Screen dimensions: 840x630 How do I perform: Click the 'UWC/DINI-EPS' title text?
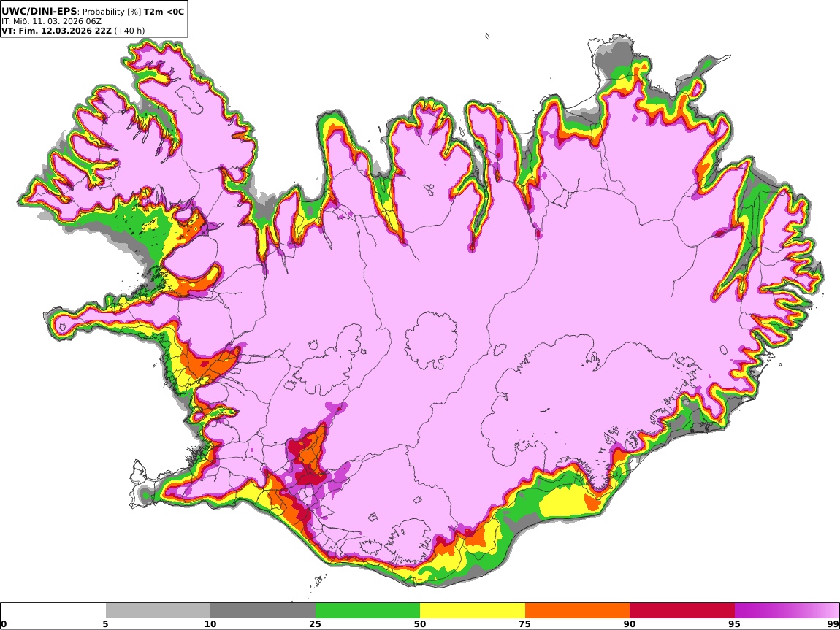[39, 11]
